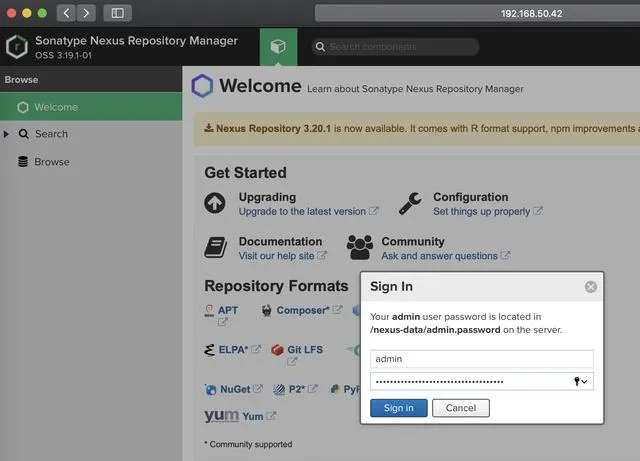Open the P2 format link
Image resolution: width=640 pixels, height=461 pixels.
click(297, 389)
